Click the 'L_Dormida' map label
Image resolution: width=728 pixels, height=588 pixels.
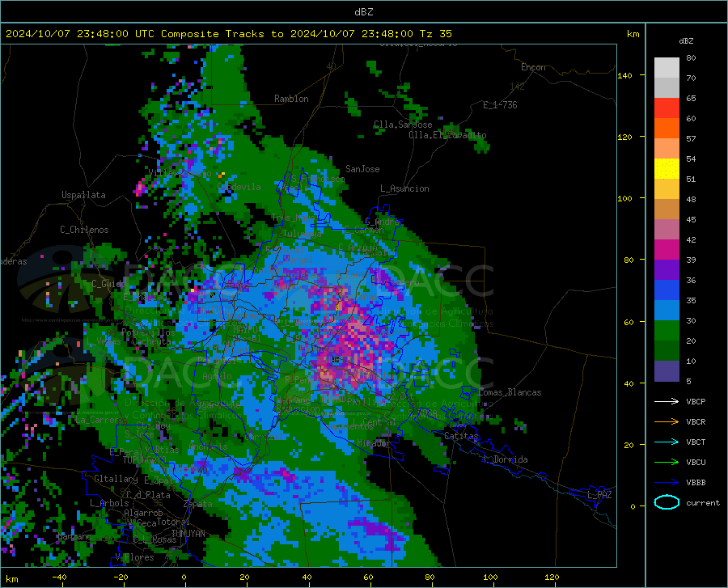click(x=505, y=459)
